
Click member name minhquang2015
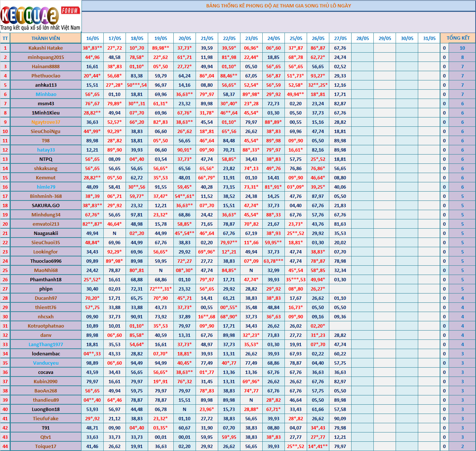(x=46, y=57)
